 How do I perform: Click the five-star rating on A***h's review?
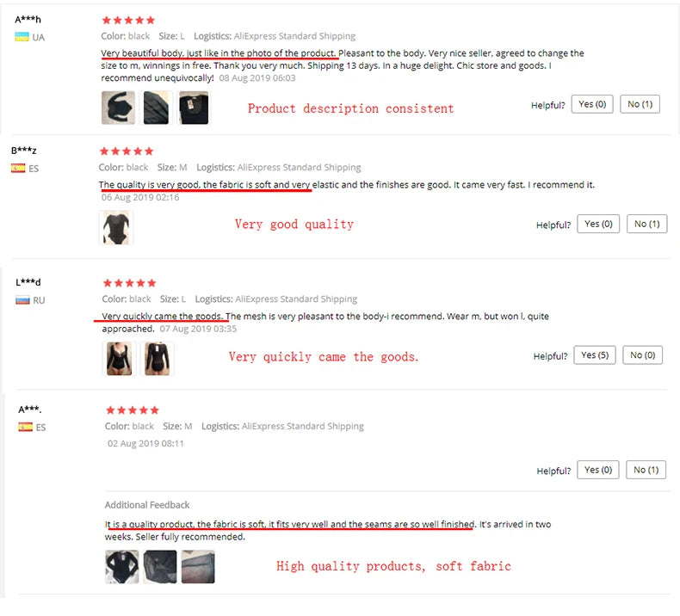tap(128, 20)
